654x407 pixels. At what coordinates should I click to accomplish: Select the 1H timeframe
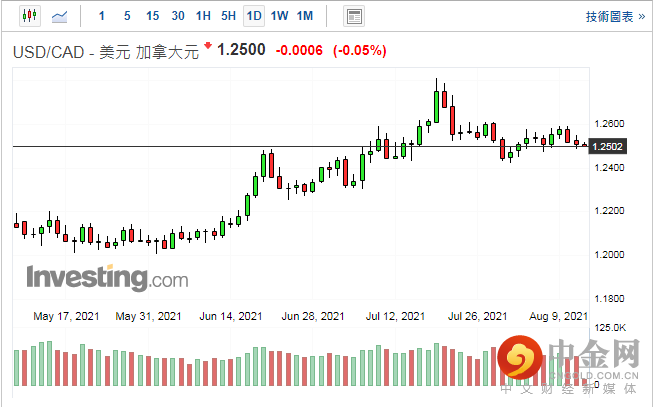pyautogui.click(x=203, y=16)
